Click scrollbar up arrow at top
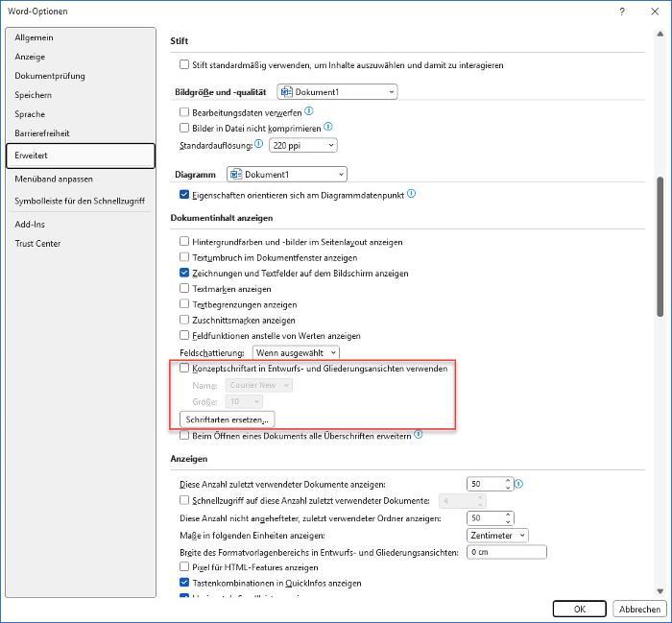Image resolution: width=672 pixels, height=623 pixels. [660, 34]
